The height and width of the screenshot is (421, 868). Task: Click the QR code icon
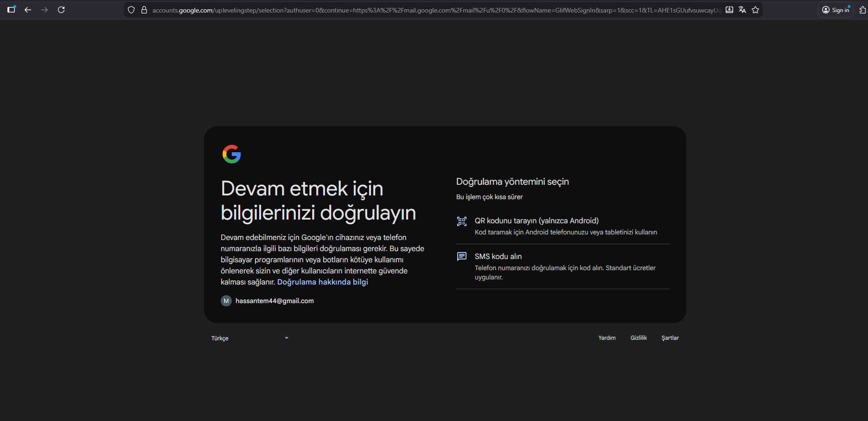tap(462, 221)
